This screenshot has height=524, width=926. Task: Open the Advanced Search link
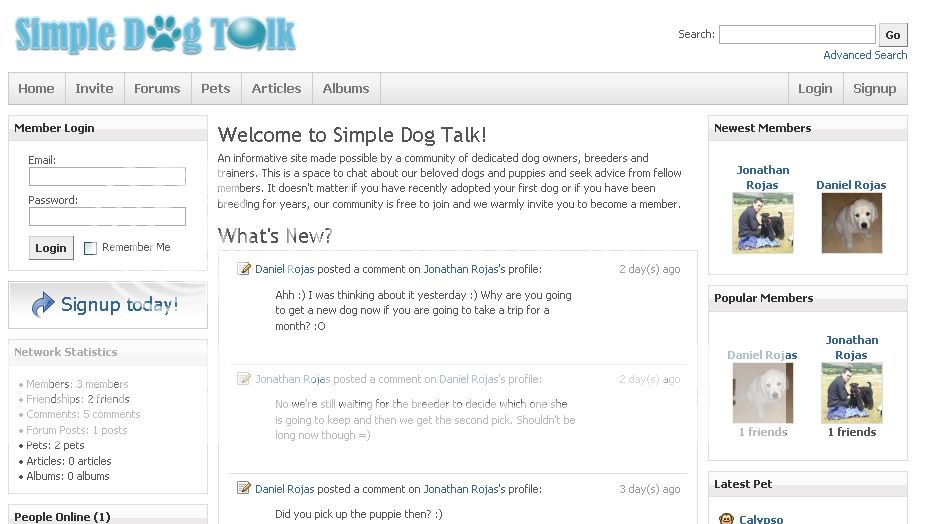[x=865, y=55]
